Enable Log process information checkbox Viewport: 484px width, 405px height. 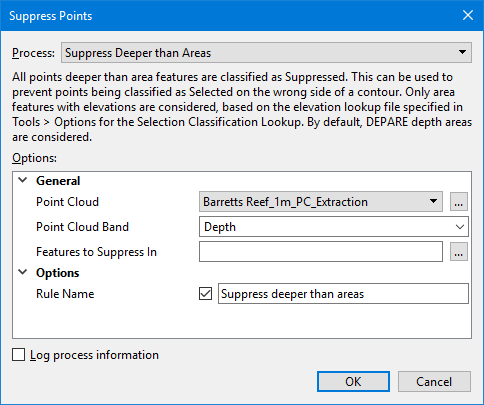pyautogui.click(x=18, y=355)
